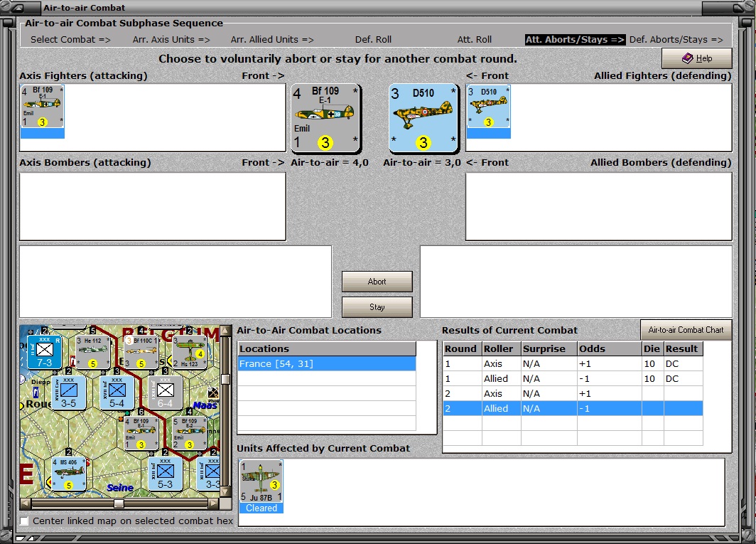Click the large D510 front fighter

coord(423,118)
